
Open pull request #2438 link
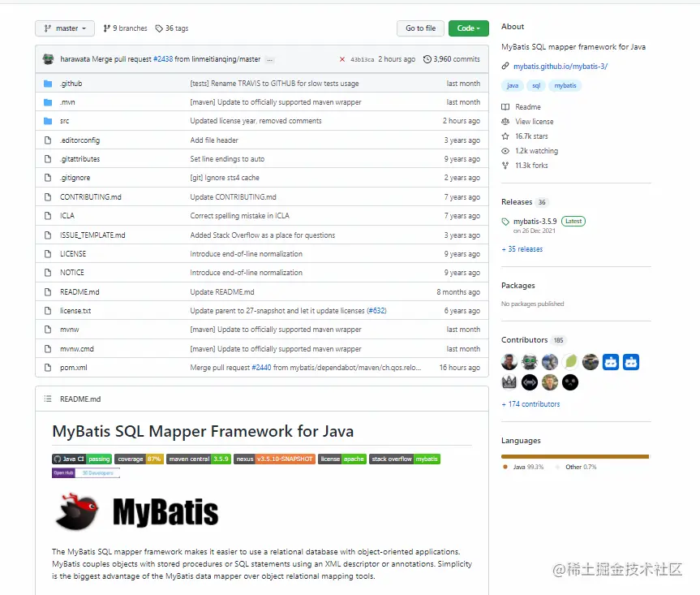[163, 59]
